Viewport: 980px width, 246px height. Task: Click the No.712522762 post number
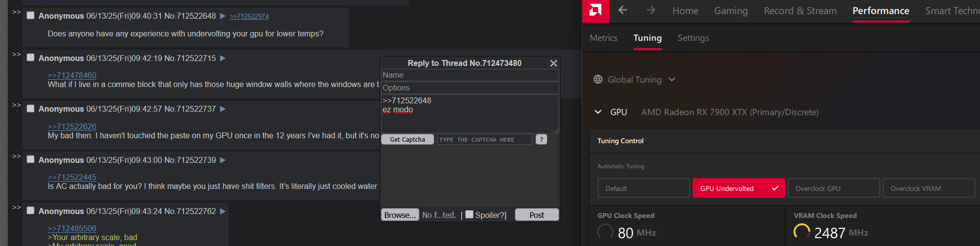tap(190, 211)
